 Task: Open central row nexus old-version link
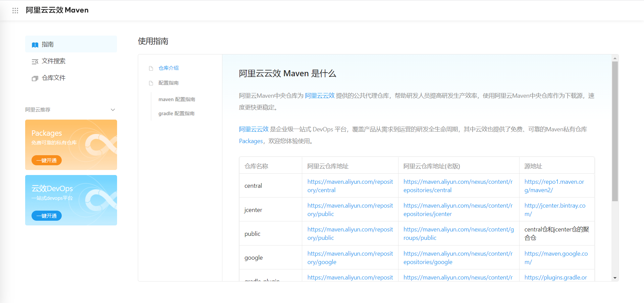tap(458, 186)
